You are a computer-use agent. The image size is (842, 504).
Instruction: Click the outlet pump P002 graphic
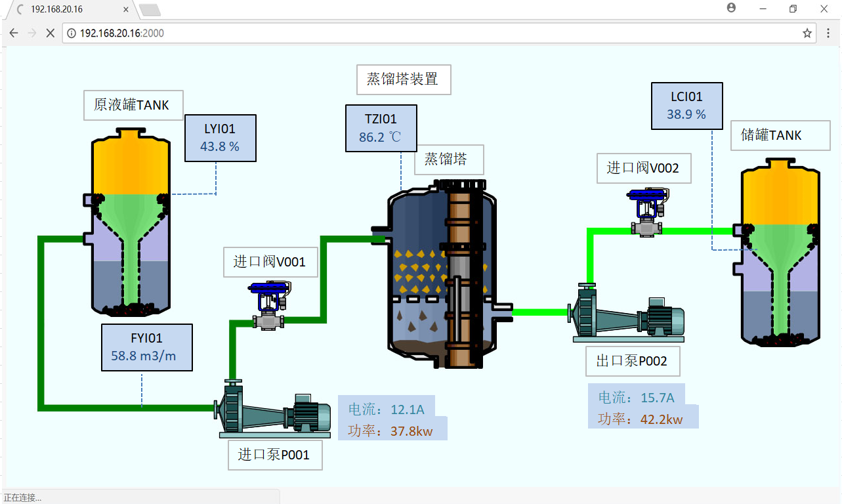(x=627, y=314)
